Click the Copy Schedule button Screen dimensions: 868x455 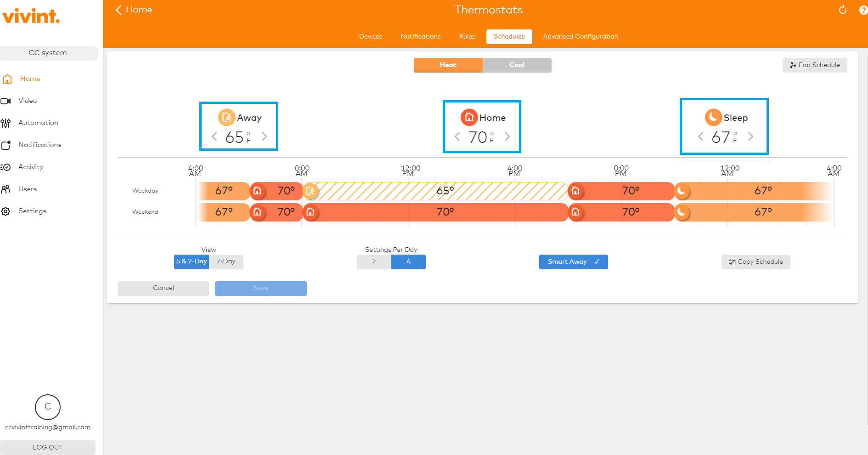[x=755, y=262]
